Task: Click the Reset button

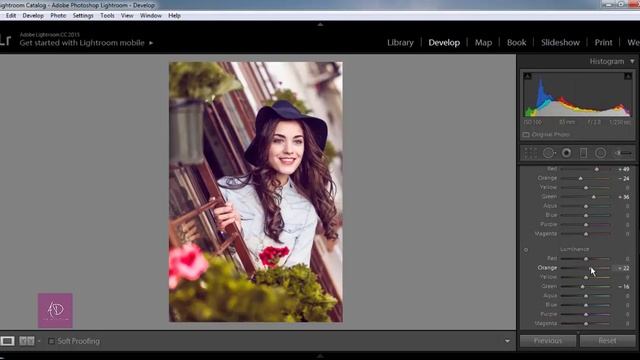Action: [607, 341]
